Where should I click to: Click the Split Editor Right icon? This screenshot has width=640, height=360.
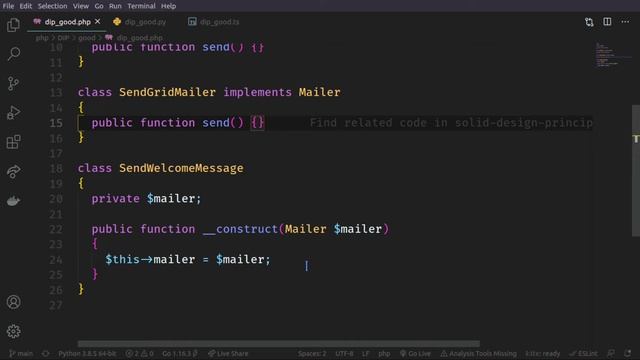click(x=607, y=22)
